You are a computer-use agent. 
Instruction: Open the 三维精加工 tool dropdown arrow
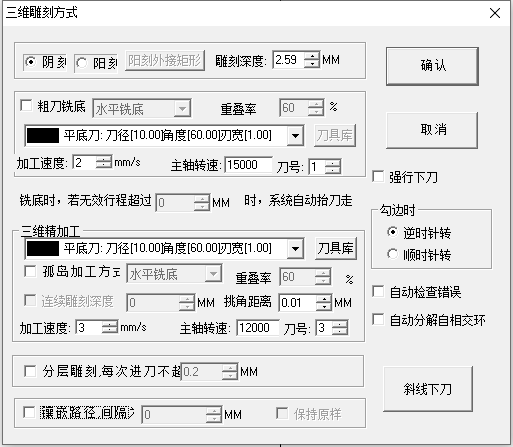point(295,249)
